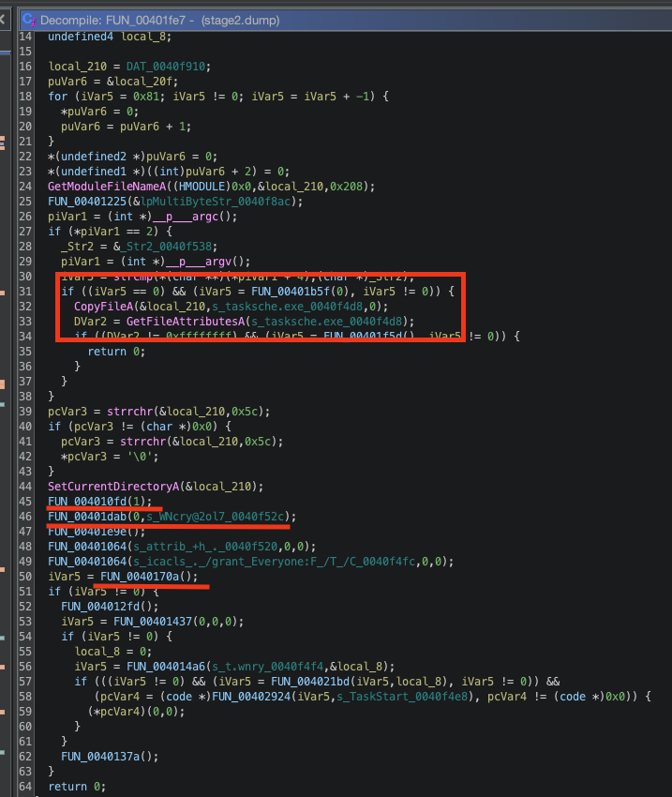Select s_tasksche.exe_0040f4d8 in the GetFileAttributesA line
The height and width of the screenshot is (797, 672).
click(327, 322)
